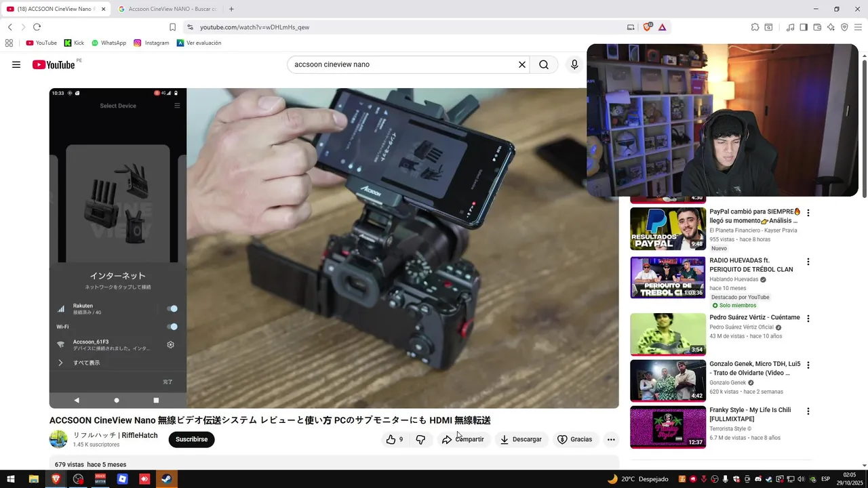The image size is (868, 488).
Task: Click the Gracias thanks button
Action: pos(575,439)
